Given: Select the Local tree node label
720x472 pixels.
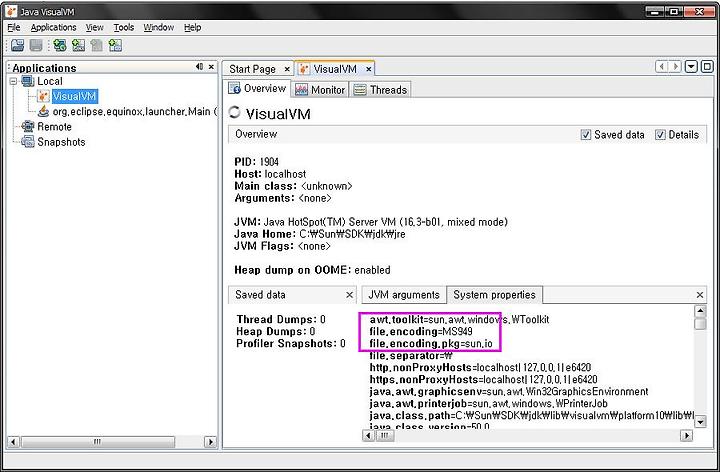Looking at the screenshot, I should coord(50,81).
